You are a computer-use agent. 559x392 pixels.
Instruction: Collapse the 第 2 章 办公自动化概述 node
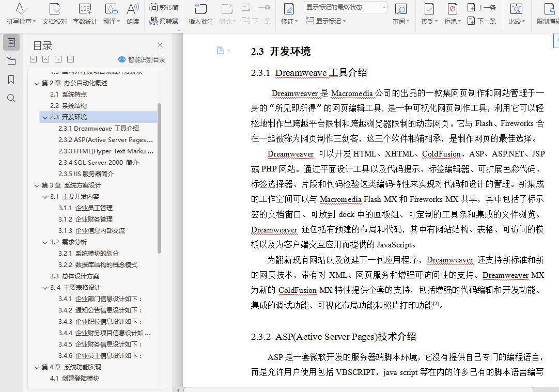(36, 83)
